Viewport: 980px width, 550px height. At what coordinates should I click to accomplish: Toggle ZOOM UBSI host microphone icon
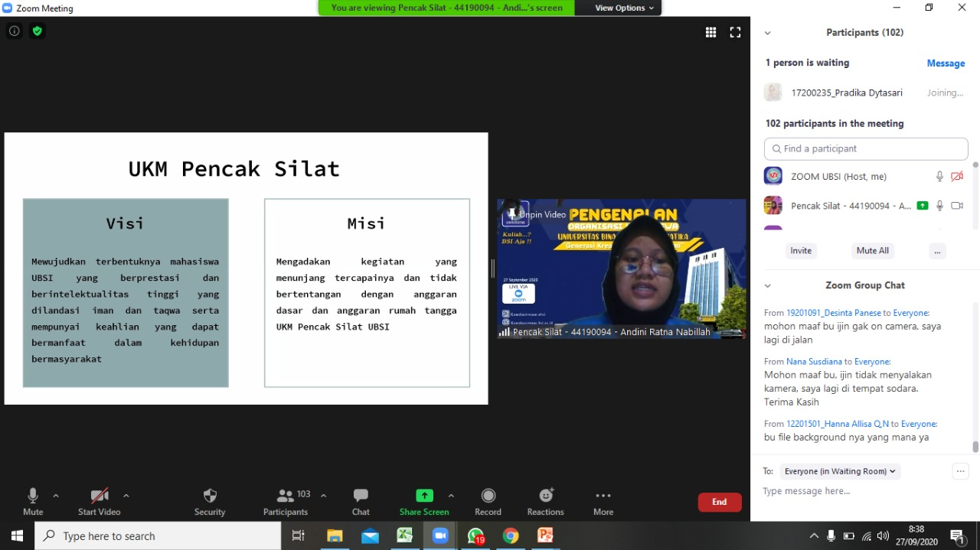tap(939, 177)
